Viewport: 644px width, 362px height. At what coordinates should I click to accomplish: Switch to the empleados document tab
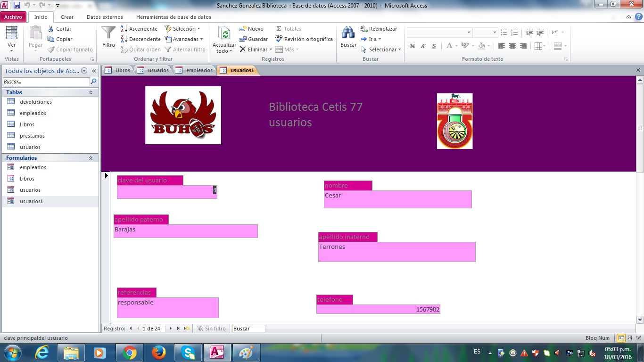click(x=194, y=70)
